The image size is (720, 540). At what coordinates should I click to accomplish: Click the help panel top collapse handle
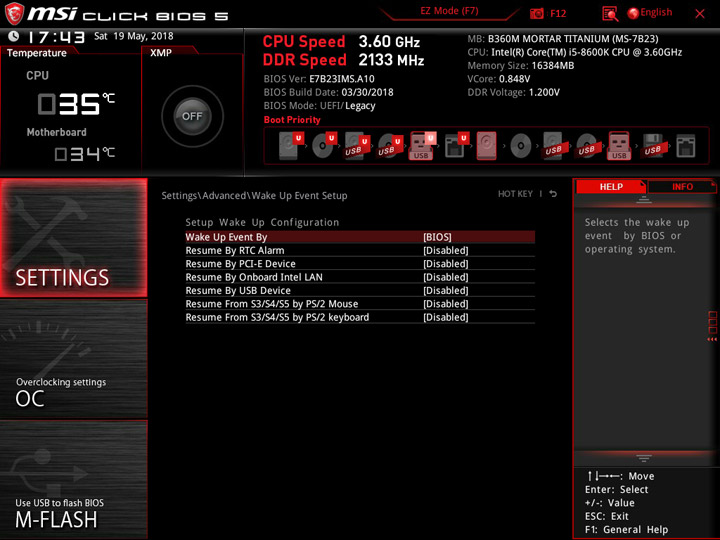tap(644, 199)
